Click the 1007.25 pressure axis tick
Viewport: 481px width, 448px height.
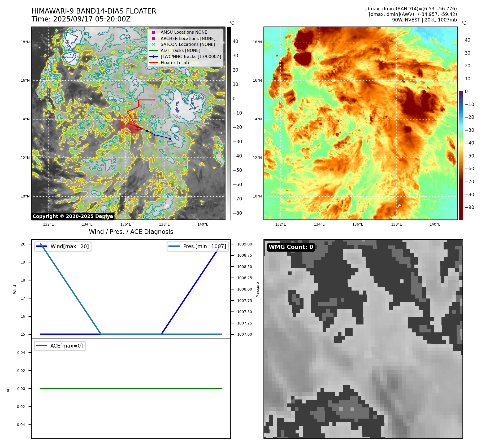(245, 323)
